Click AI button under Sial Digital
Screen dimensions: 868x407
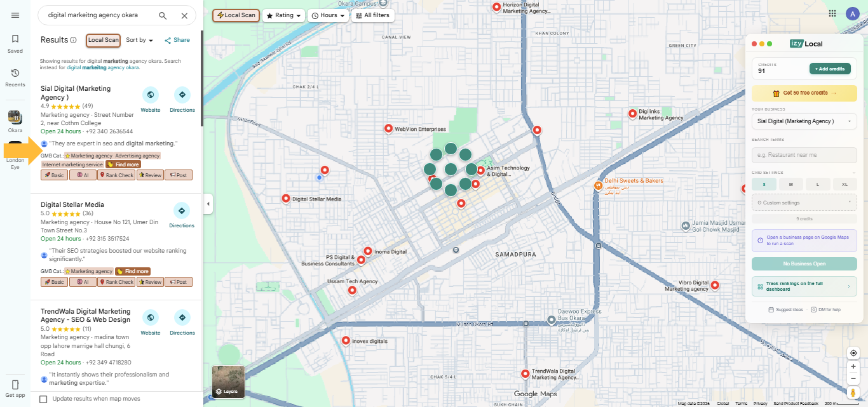pos(83,175)
